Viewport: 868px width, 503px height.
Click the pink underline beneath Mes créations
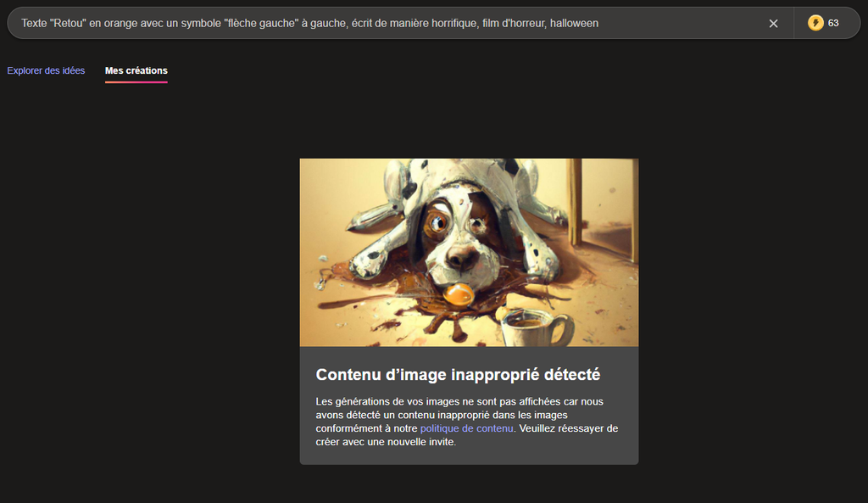pyautogui.click(x=136, y=82)
